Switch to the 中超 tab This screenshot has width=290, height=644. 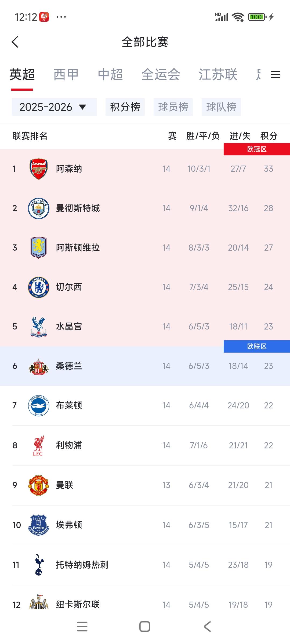click(110, 75)
